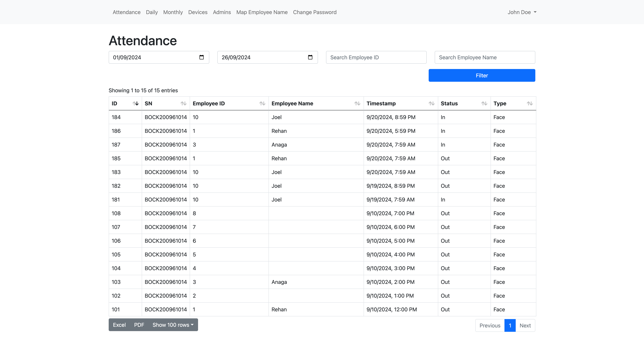The image size is (644, 342).
Task: Sort by Status sort icon
Action: coord(484,103)
